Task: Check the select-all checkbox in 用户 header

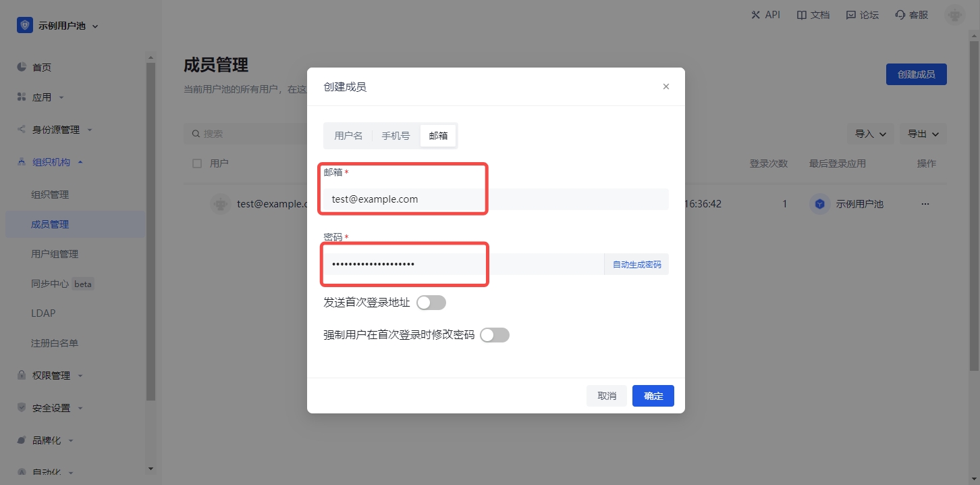Action: [x=197, y=163]
